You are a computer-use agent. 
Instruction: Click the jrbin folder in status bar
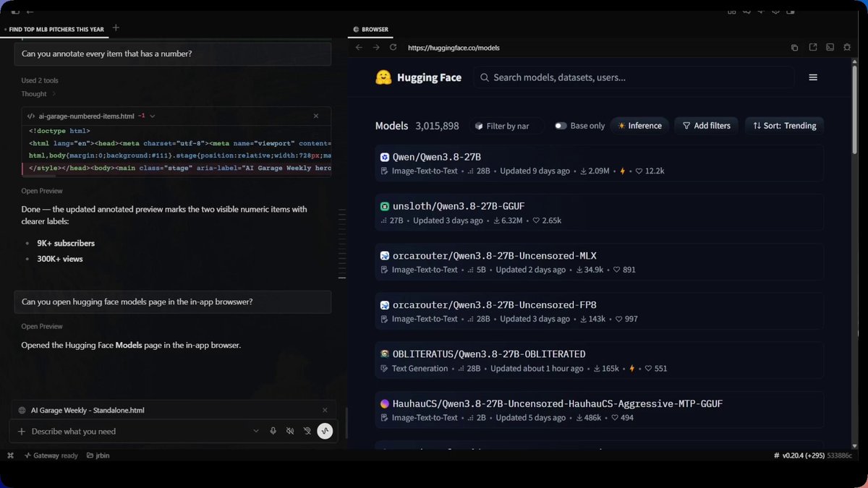pos(98,455)
